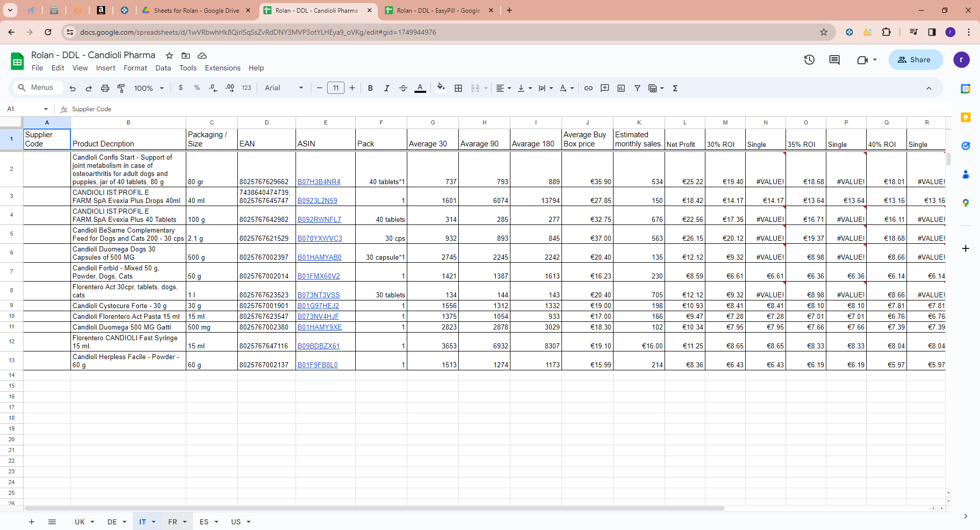
Task: Open Google Calendar side panel
Action: 965,89
